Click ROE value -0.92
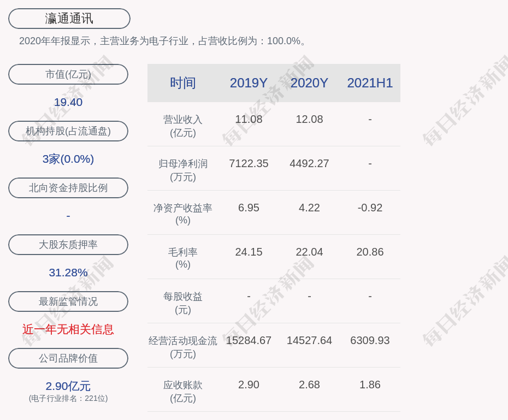The height and width of the screenshot is (420, 508). pyautogui.click(x=370, y=208)
